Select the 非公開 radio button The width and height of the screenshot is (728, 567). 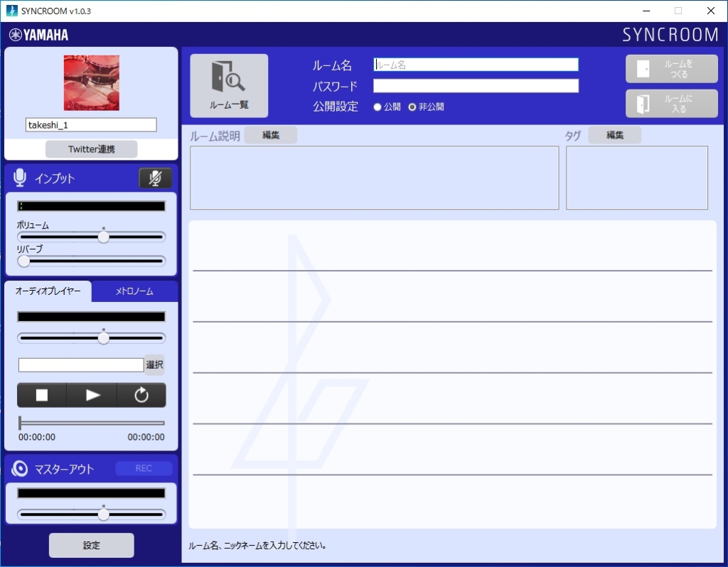pos(412,107)
